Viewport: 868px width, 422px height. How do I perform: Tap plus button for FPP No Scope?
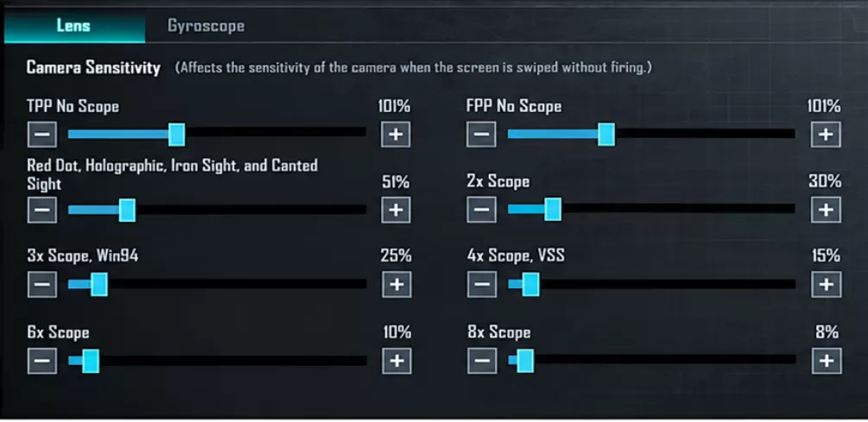826,135
